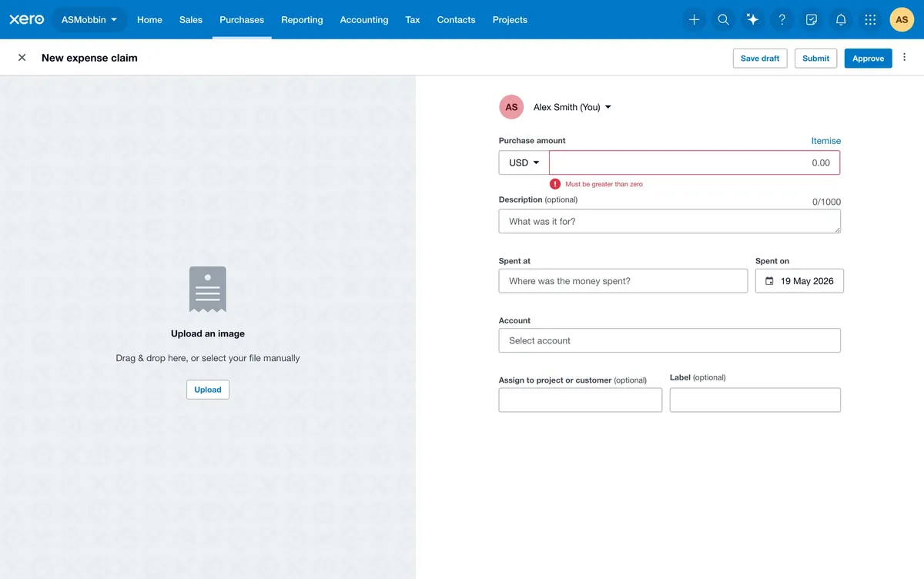This screenshot has width=924, height=579.
Task: Open the USD currency dropdown
Action: (524, 162)
